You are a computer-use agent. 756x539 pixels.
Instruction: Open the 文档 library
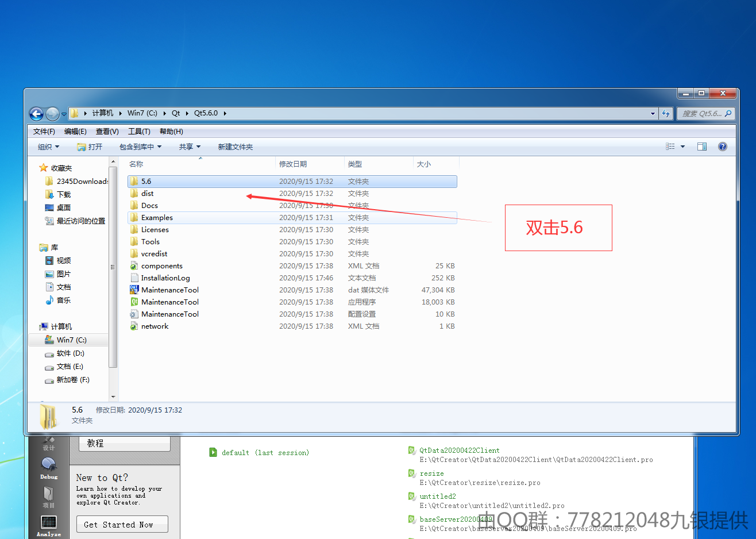pos(57,287)
